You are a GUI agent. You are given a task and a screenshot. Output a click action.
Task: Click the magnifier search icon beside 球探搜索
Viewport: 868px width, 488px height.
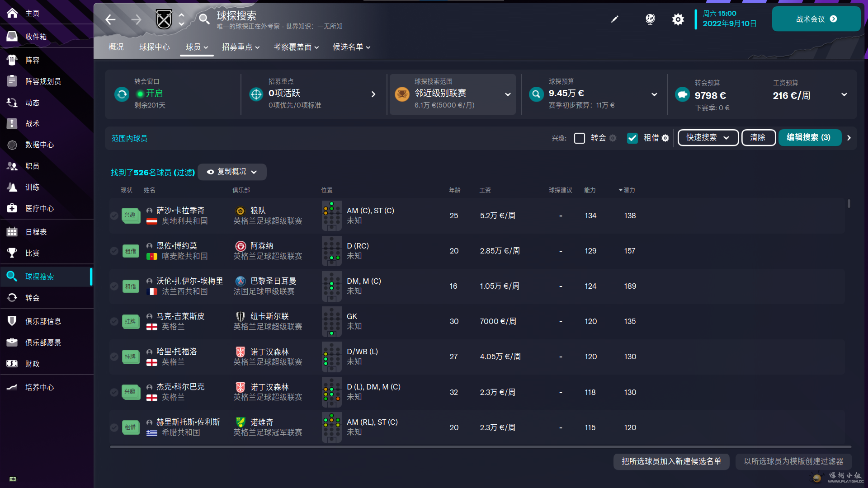pyautogui.click(x=204, y=19)
